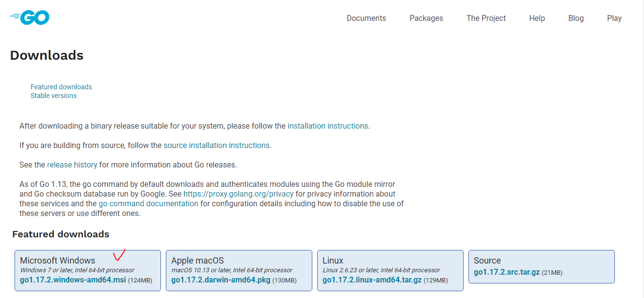Open the go command documentation link
The height and width of the screenshot is (298, 644).
(148, 203)
